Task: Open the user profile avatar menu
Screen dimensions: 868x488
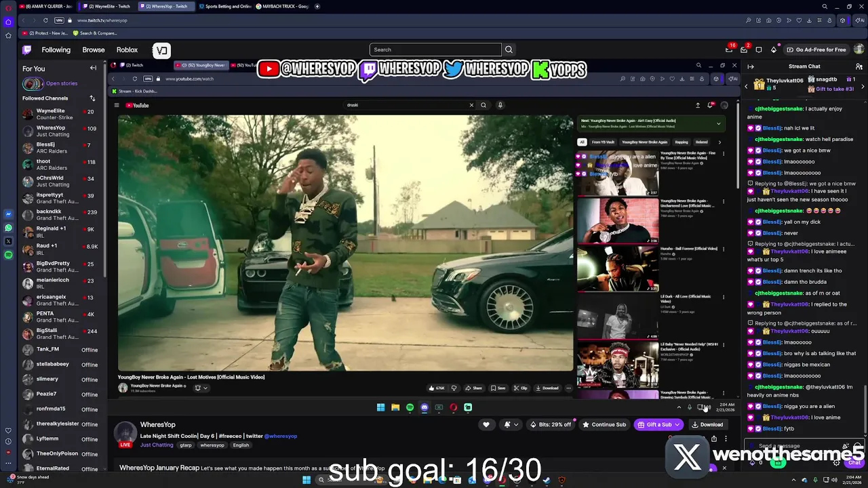Action: tap(859, 49)
